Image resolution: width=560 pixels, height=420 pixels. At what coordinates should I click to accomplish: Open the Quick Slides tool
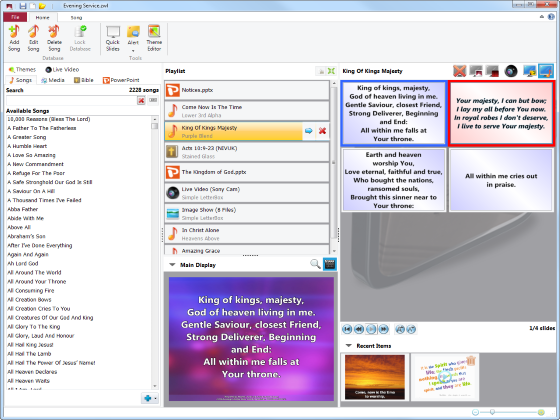click(113, 38)
